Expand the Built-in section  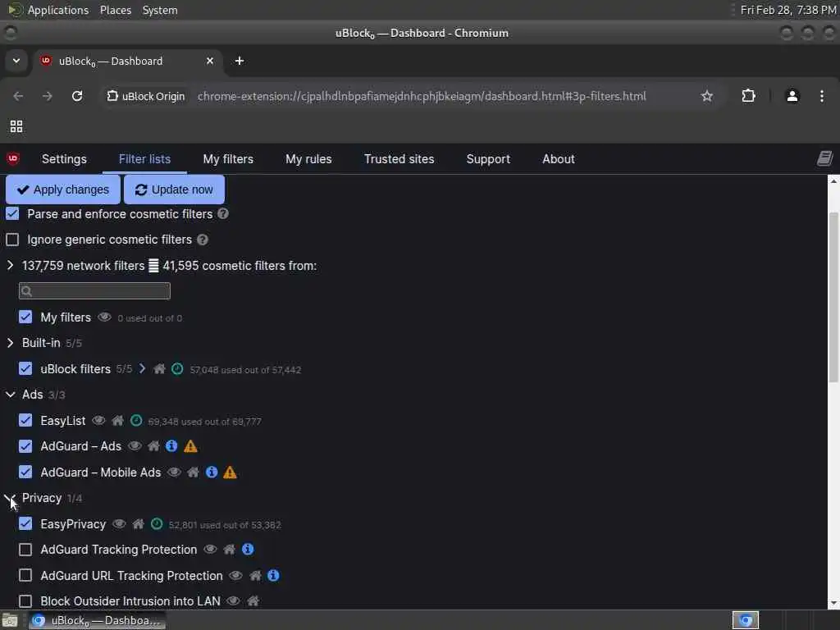(10, 342)
